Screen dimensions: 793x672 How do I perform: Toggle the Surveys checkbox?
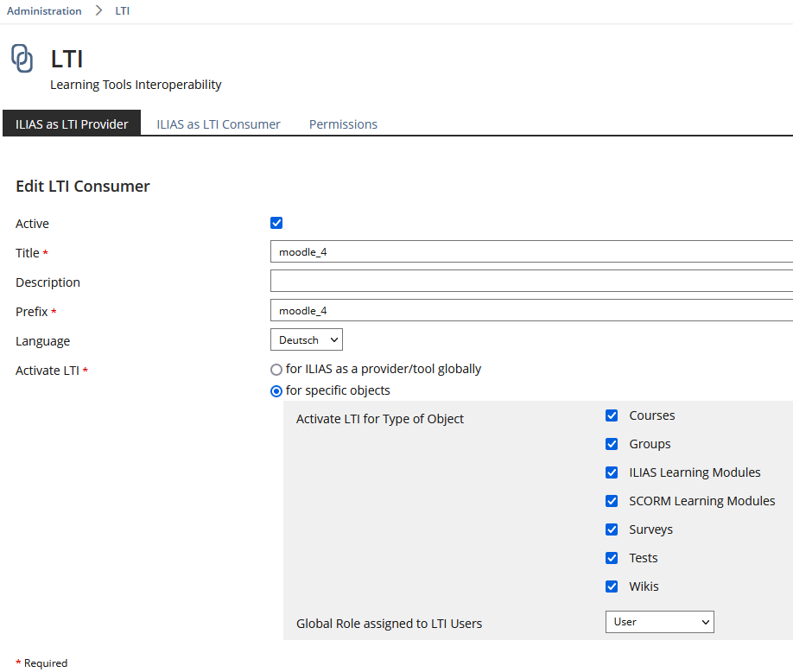point(612,529)
